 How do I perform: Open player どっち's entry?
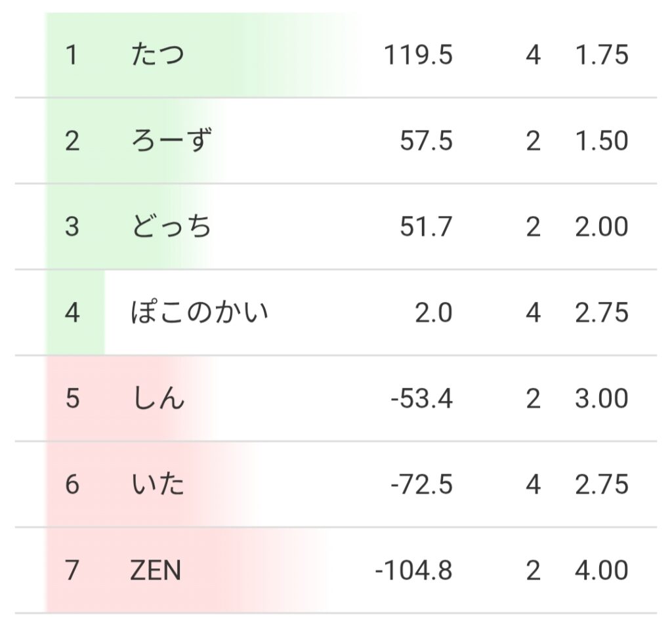click(x=171, y=227)
